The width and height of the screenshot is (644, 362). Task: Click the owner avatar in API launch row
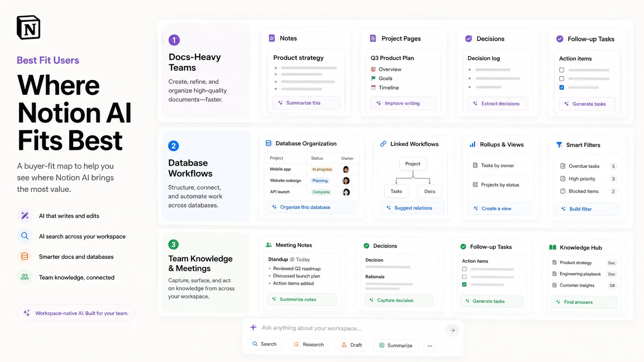(346, 192)
